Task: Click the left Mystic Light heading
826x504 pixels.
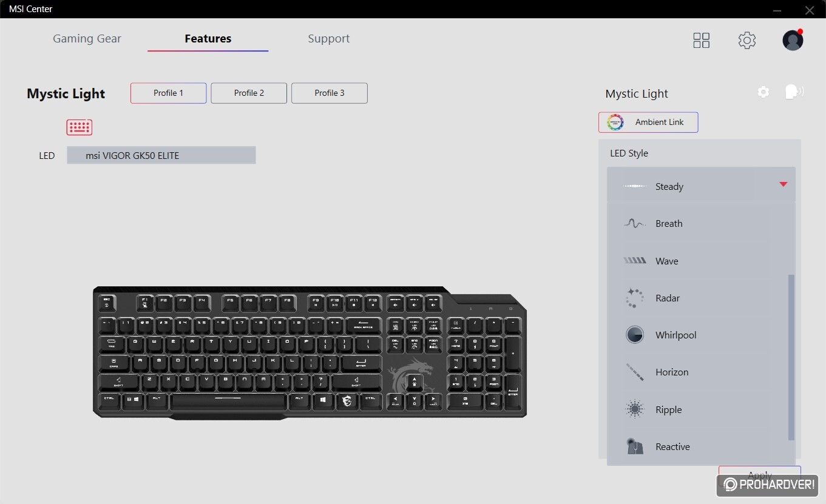Action: click(x=66, y=93)
